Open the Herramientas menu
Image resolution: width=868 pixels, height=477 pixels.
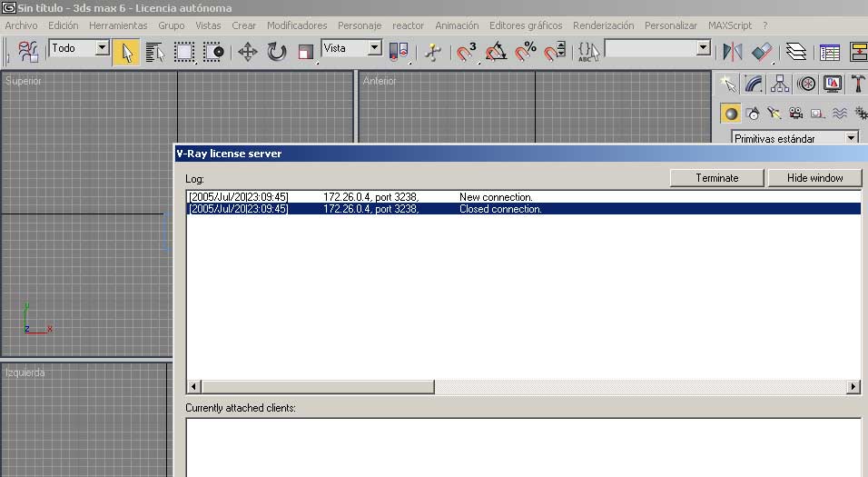(118, 25)
